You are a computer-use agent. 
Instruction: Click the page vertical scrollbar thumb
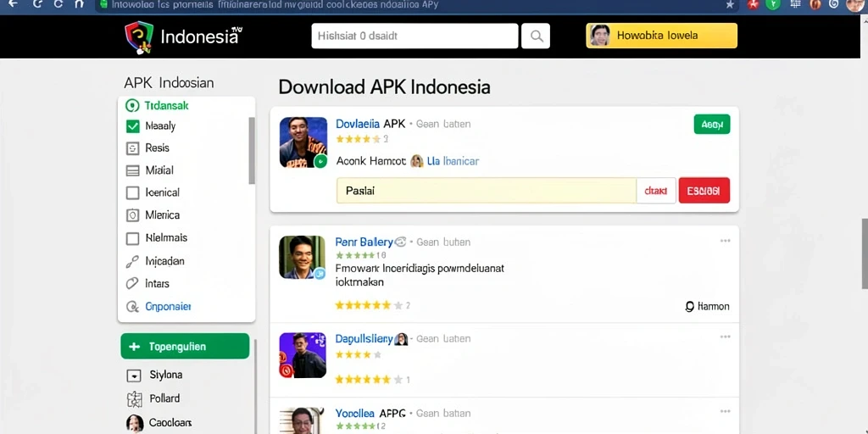[x=865, y=253]
